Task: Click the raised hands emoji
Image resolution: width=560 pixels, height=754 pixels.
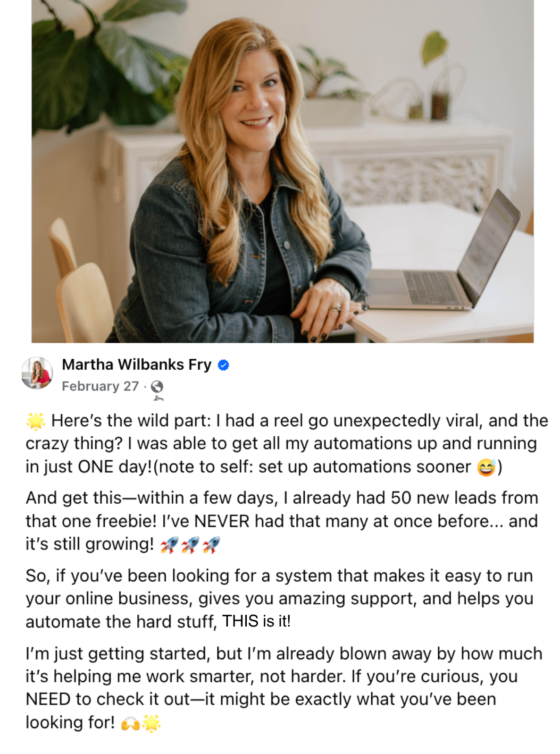Action: 131,723
